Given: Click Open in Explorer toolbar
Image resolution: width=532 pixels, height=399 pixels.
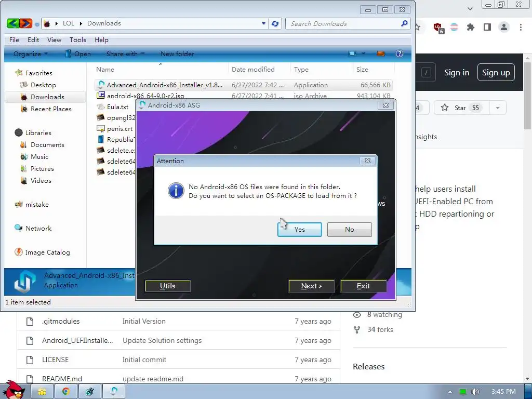Looking at the screenshot, I should tap(78, 54).
